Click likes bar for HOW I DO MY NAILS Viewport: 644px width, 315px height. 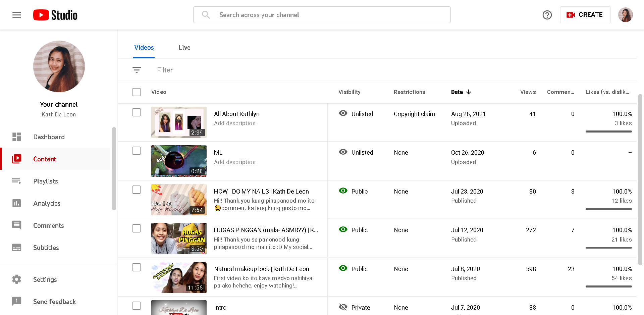click(x=609, y=209)
